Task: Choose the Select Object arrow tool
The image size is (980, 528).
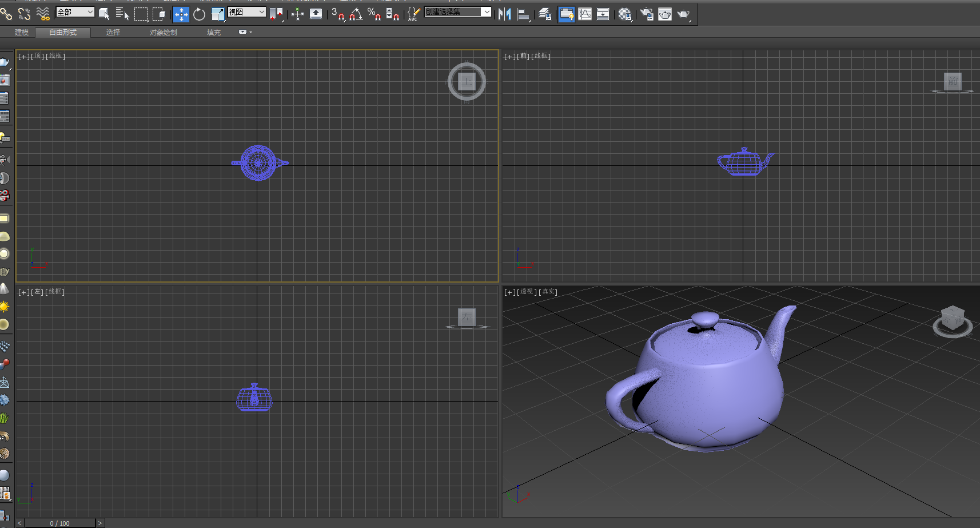Action: coord(104,14)
